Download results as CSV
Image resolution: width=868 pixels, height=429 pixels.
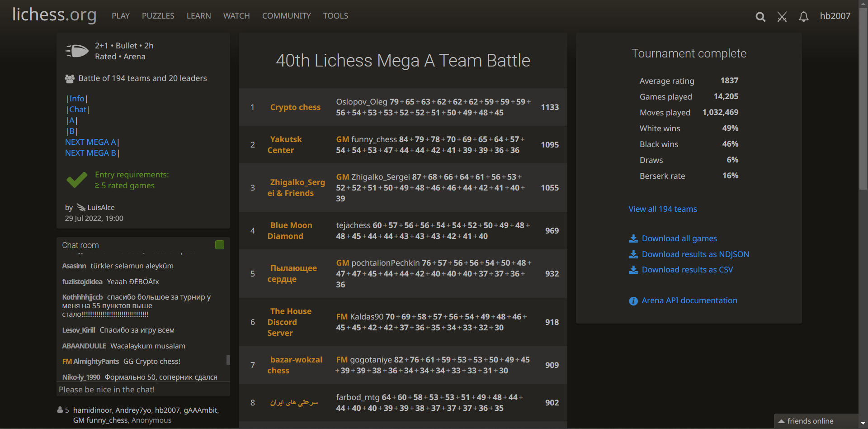click(x=687, y=270)
